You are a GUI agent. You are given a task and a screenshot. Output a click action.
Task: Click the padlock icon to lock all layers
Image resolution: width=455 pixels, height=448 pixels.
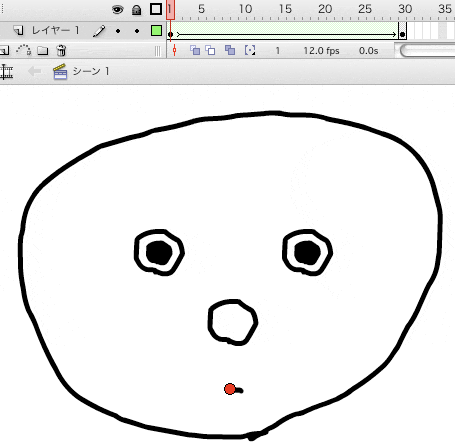(x=136, y=10)
